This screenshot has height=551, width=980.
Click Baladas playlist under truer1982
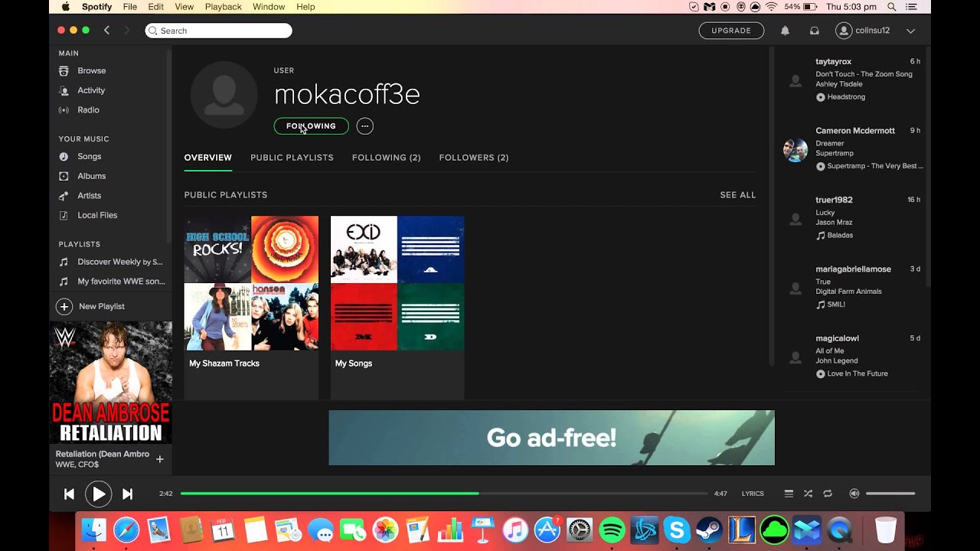[x=840, y=235]
